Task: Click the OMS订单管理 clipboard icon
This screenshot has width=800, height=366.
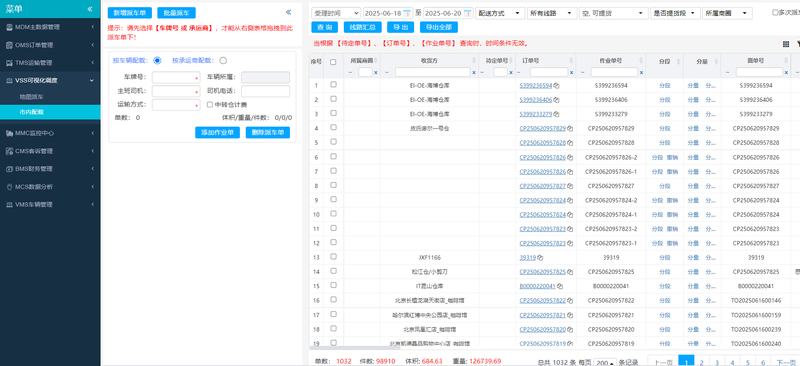Action: [x=9, y=45]
